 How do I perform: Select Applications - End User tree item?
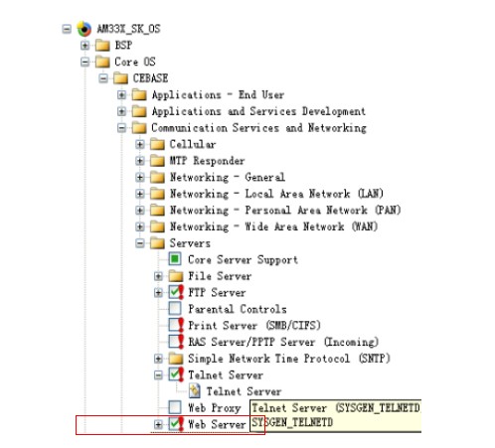click(218, 95)
